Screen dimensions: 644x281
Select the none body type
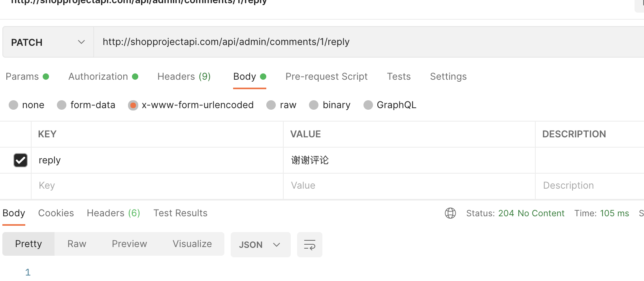[26, 105]
